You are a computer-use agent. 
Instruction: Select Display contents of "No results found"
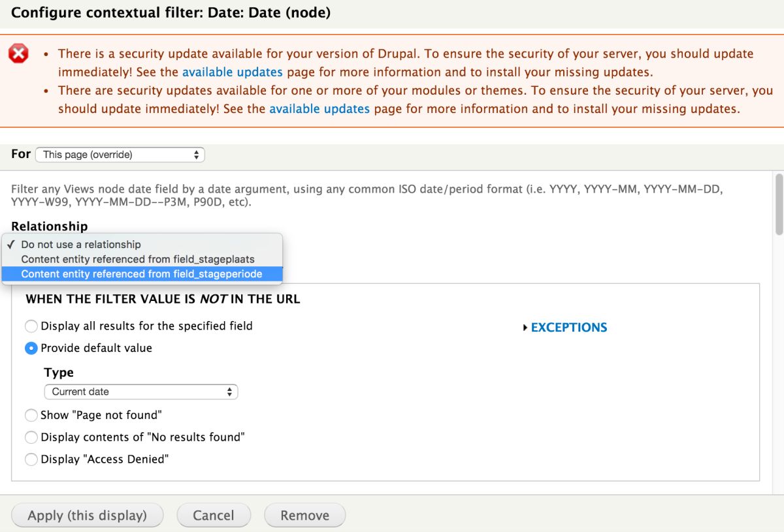click(x=31, y=437)
